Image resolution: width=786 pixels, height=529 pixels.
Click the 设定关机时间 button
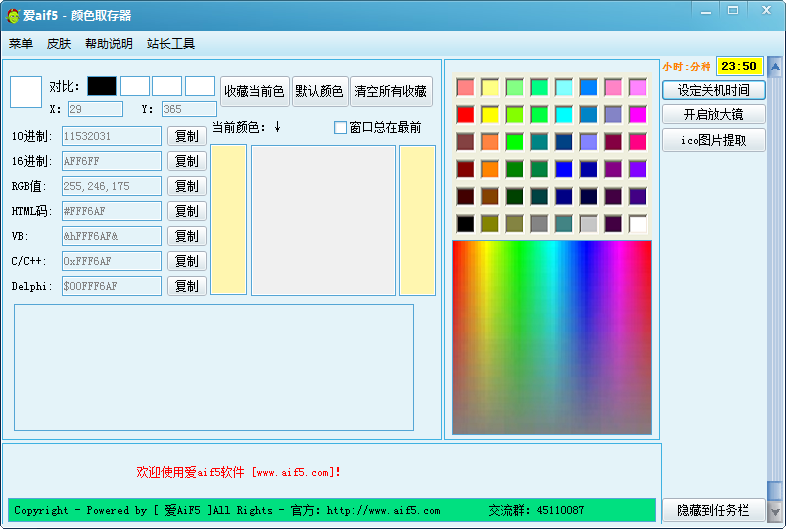pos(713,90)
